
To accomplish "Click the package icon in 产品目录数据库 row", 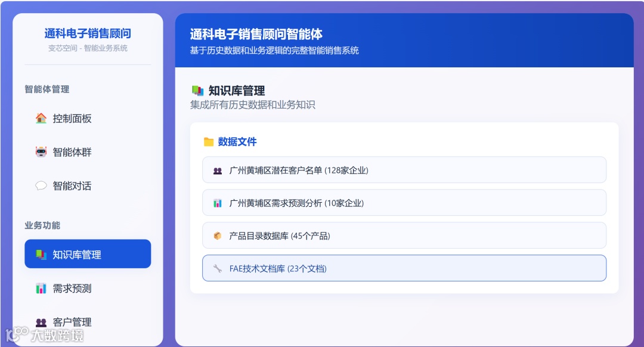I will (218, 236).
